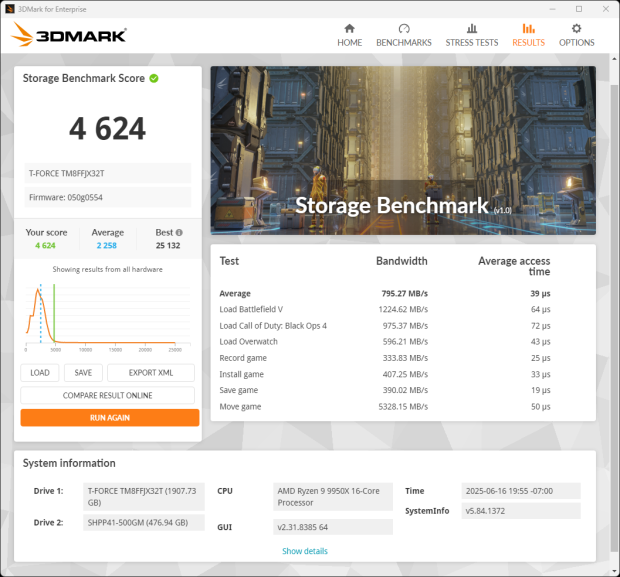Click the SystemInfo version v5.84.1372 field
The width and height of the screenshot is (620, 577).
click(x=521, y=511)
